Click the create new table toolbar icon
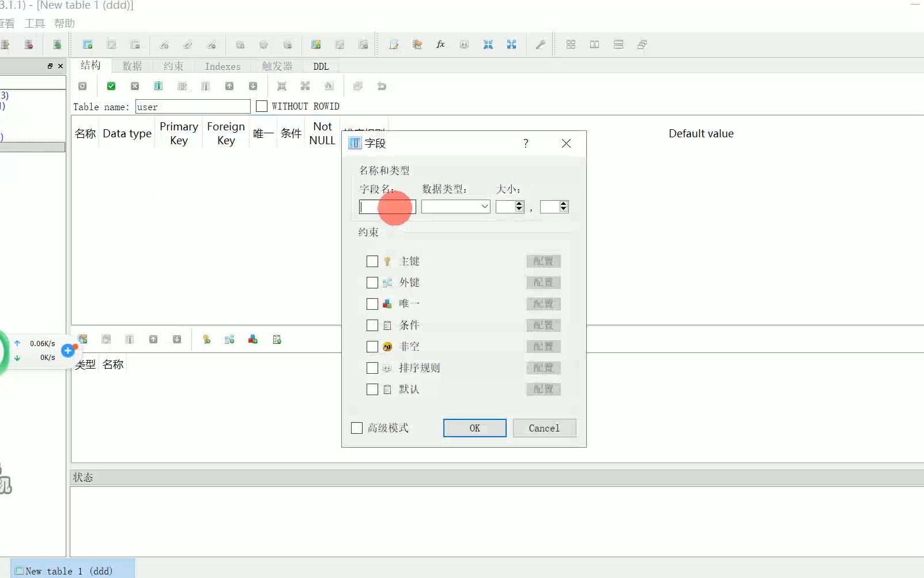 tap(88, 44)
